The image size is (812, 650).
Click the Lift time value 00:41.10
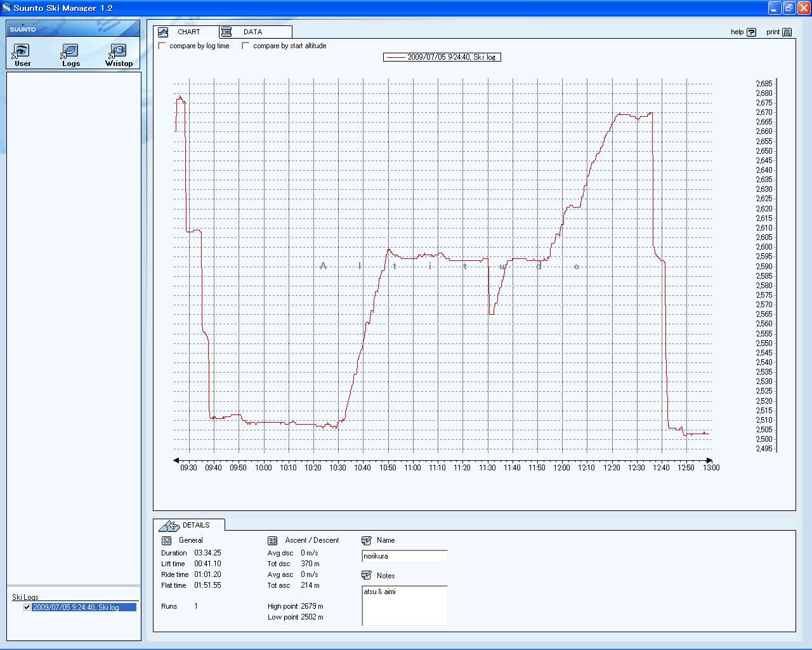click(x=207, y=564)
